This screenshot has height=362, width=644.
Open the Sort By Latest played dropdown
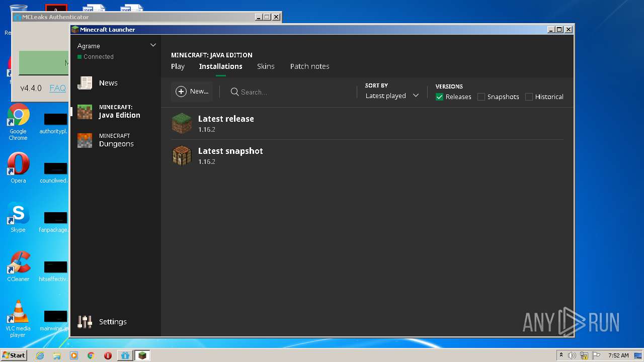[392, 96]
